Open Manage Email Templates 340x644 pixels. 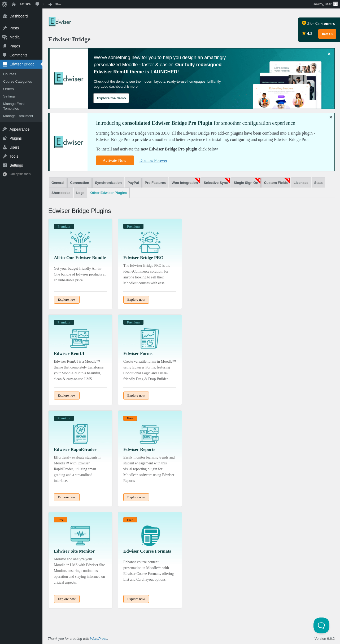(x=21, y=106)
